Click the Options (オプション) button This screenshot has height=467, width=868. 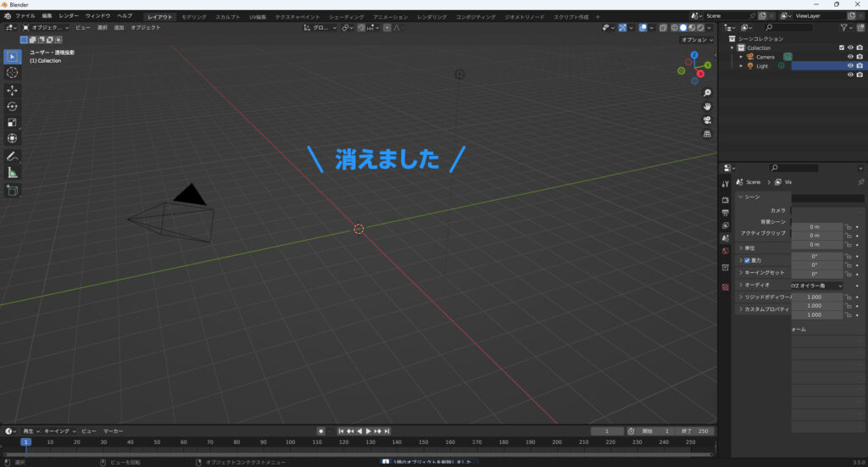click(x=697, y=40)
